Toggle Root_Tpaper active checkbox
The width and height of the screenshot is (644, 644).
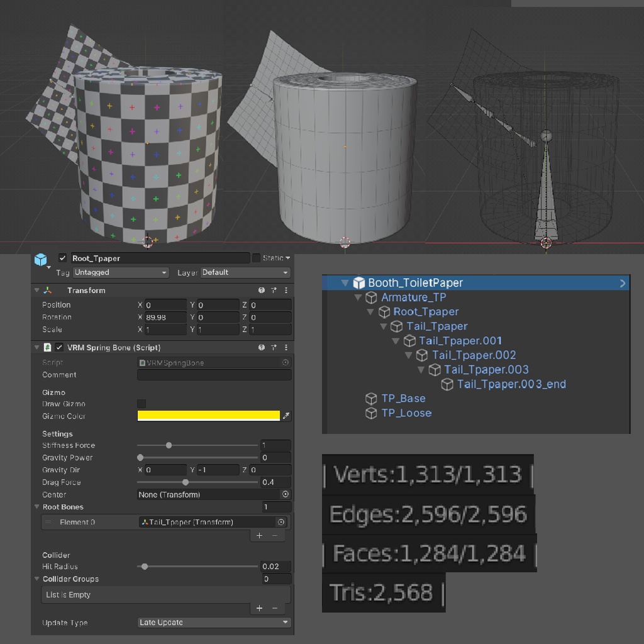point(62,258)
